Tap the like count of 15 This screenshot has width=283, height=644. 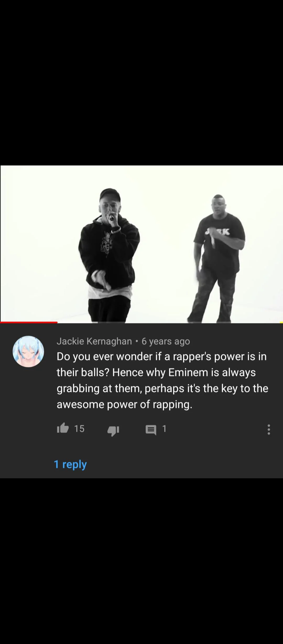79,429
